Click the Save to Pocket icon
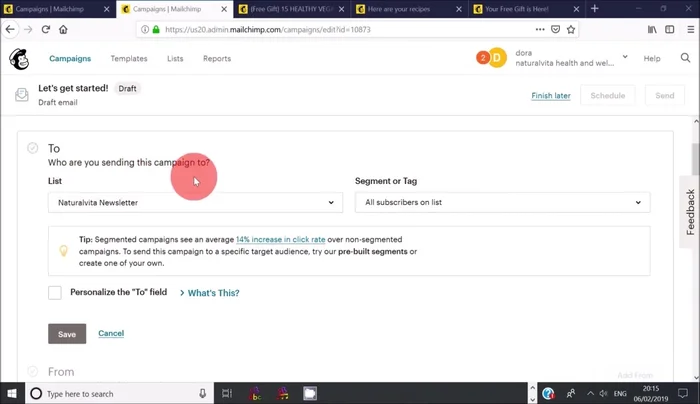This screenshot has width=700, height=404. (555, 29)
